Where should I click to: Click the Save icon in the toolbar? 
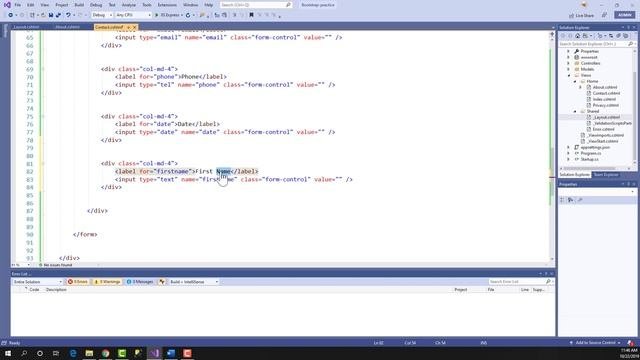51,15
